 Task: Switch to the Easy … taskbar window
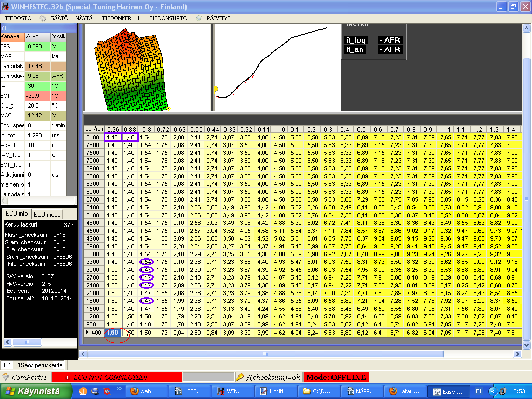tap(448, 392)
